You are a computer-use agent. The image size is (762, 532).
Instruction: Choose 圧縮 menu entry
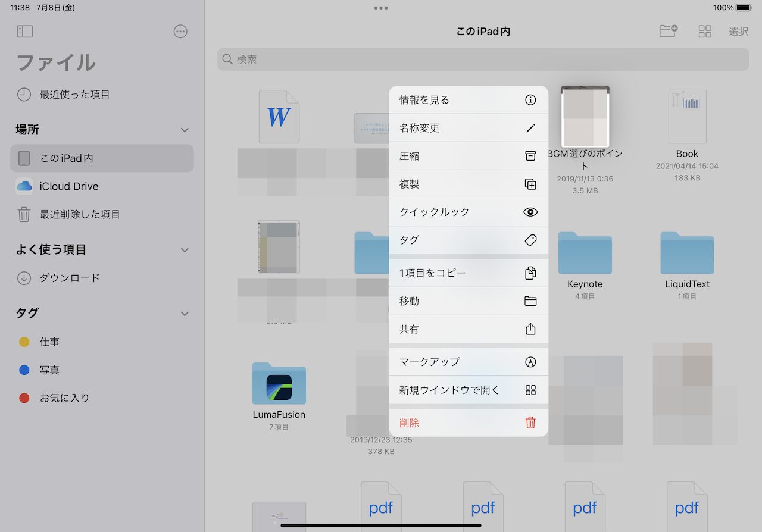(469, 156)
